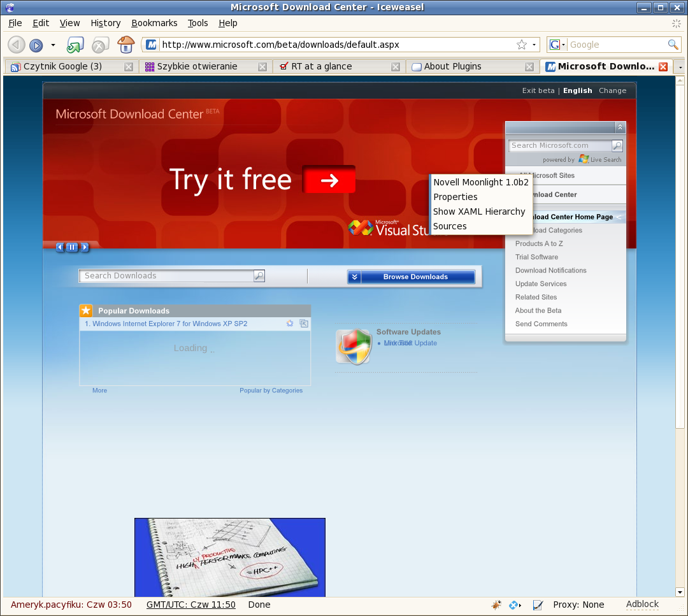This screenshot has width=688, height=616.
Task: Select Properties in the Moonlight context menu
Action: [455, 197]
